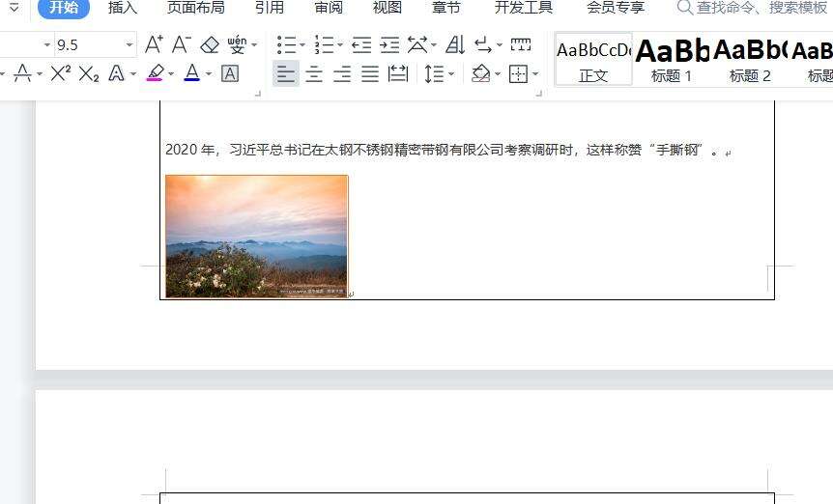Expand the borders dropdown arrow
Image resolution: width=833 pixels, height=504 pixels.
pos(535,73)
